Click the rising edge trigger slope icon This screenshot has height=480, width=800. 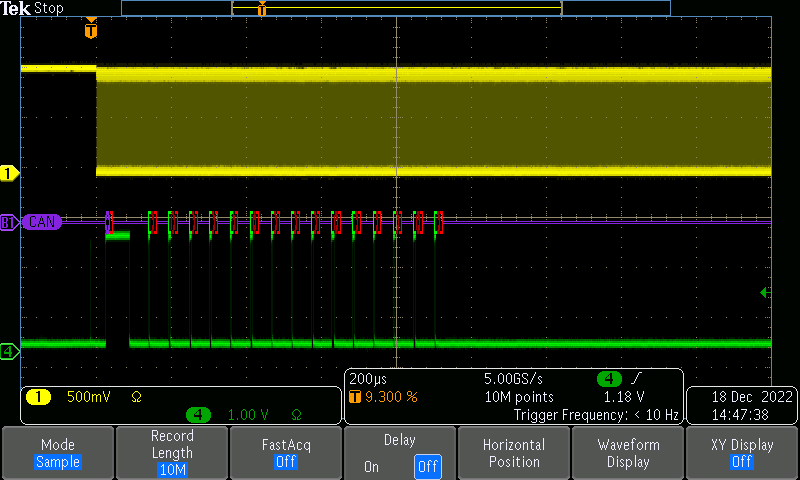[x=636, y=378]
